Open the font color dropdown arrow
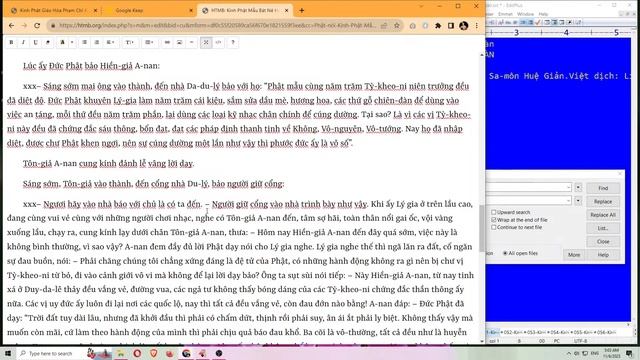The image size is (640, 360). click(x=72, y=42)
